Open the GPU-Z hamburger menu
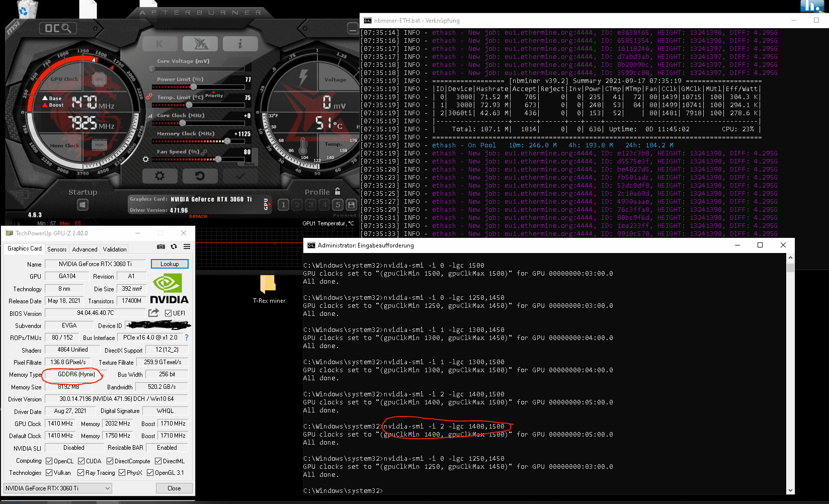 [x=187, y=246]
